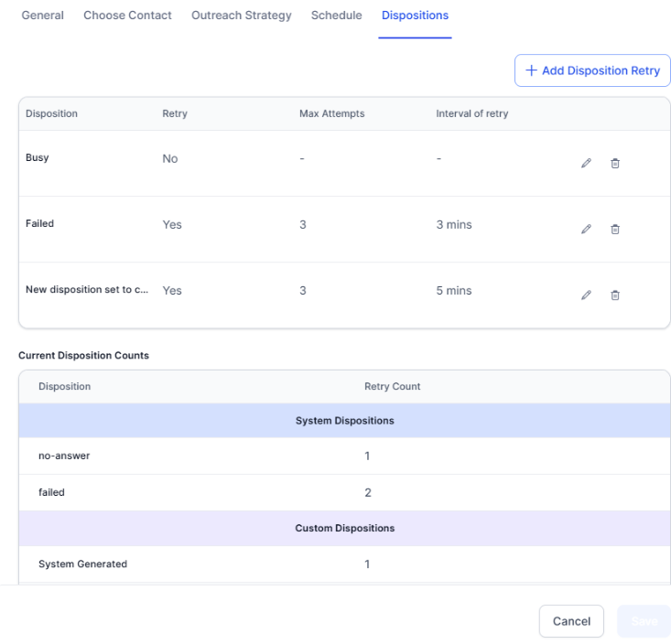
Task: Edit the New disposition retry row
Action: [586, 295]
